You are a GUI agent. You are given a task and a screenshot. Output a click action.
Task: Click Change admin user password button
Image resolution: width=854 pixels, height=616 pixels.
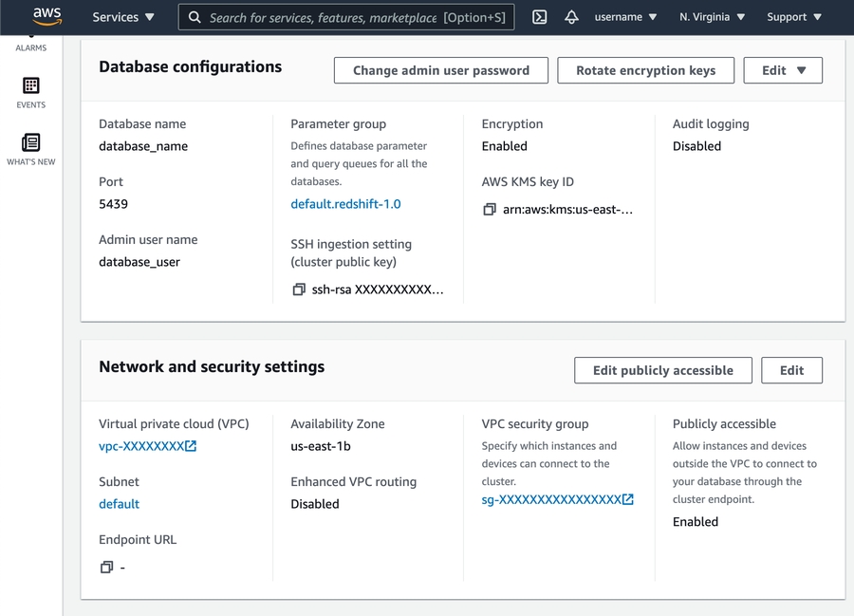(441, 70)
